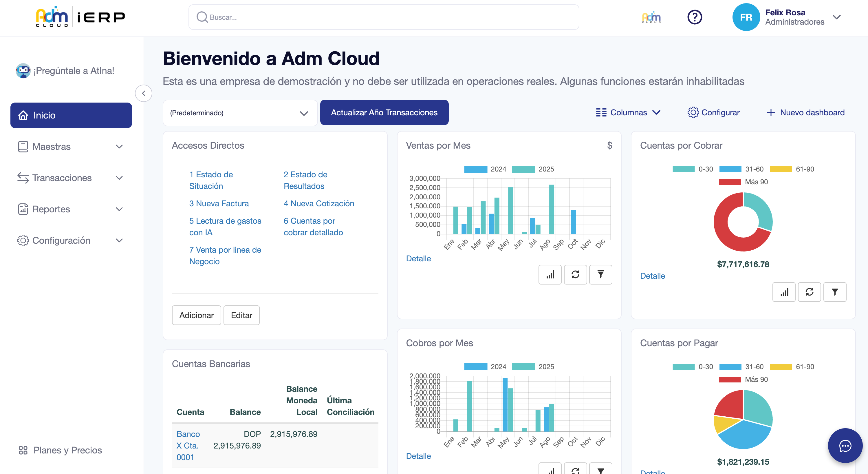Open Detalle under Cuentas por Cobrar
Screen dimensions: 868x474
652,276
